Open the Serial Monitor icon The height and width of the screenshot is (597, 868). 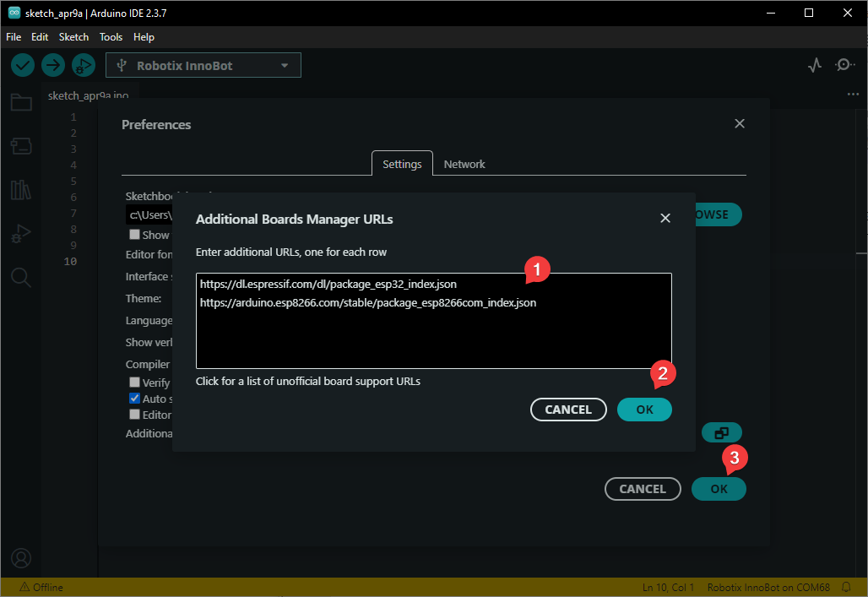tap(844, 65)
